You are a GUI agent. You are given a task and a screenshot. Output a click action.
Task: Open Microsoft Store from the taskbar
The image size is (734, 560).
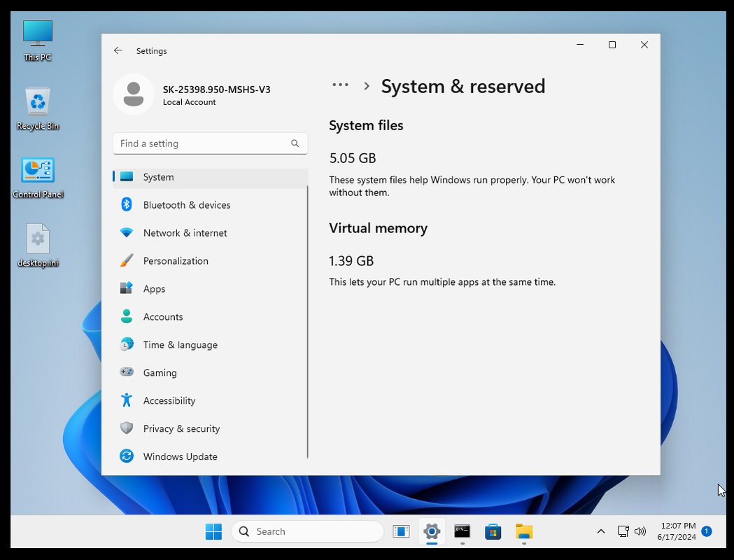[493, 531]
